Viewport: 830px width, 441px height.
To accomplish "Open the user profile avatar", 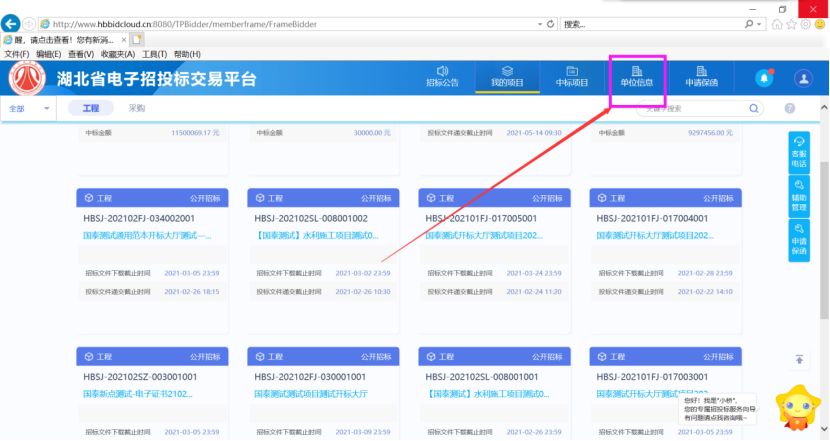I will pos(803,78).
